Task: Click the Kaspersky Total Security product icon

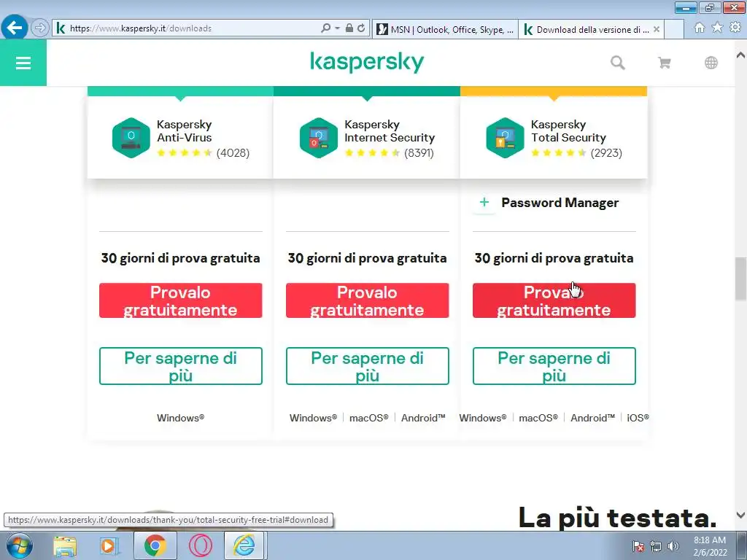Action: (505, 138)
